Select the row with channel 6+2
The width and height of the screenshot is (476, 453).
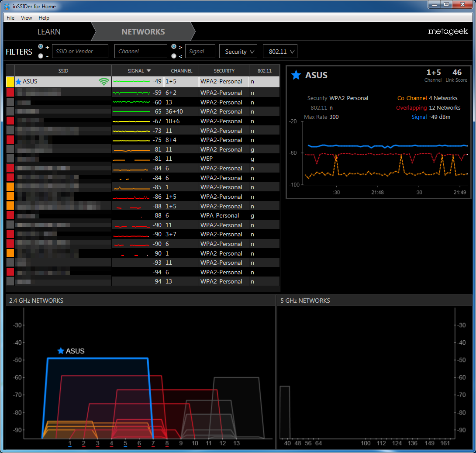[x=143, y=93]
